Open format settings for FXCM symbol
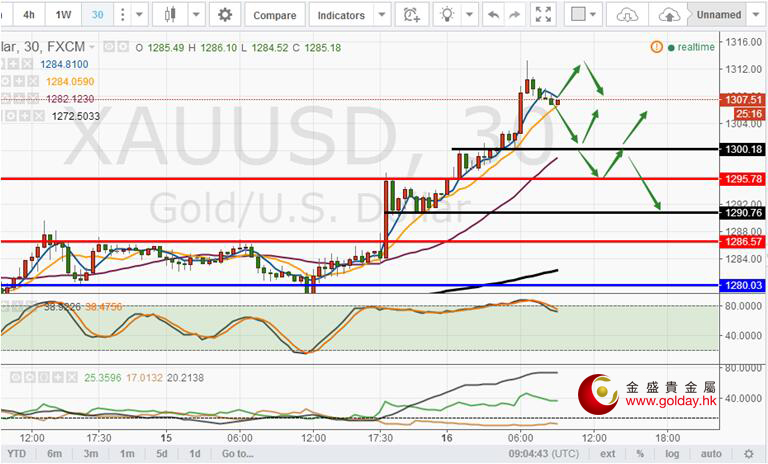768x464 pixels. (123, 47)
